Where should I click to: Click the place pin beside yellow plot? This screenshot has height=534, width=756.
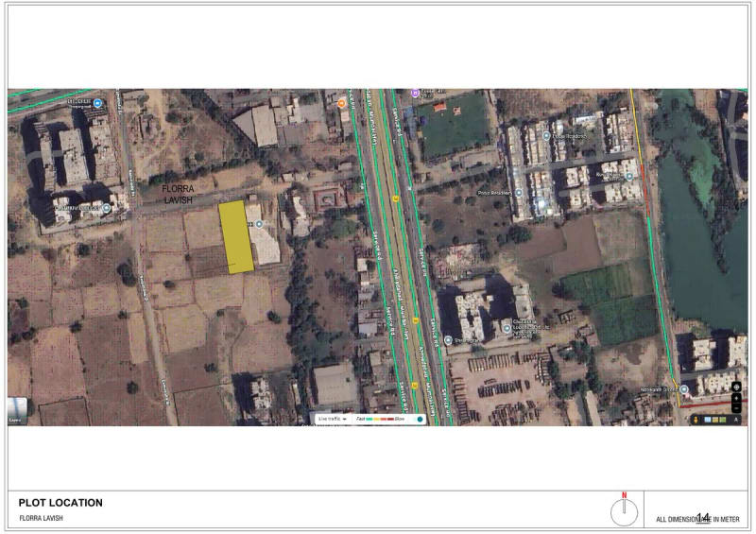(259, 224)
